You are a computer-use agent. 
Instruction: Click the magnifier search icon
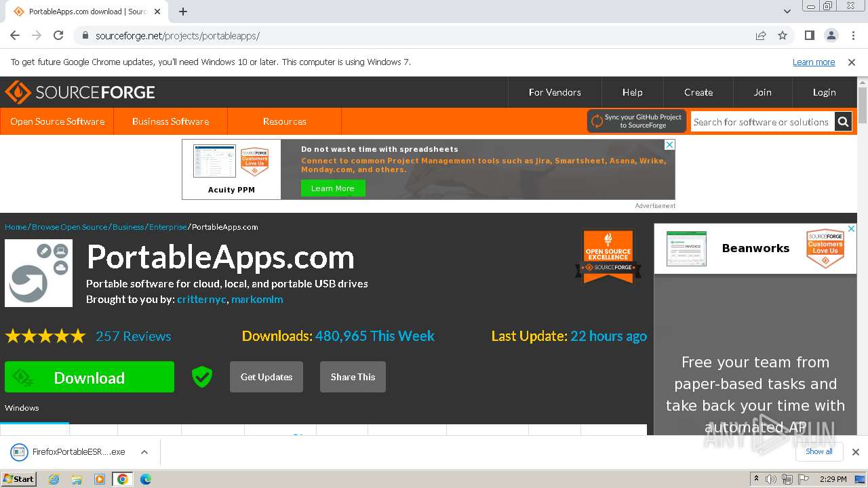coord(843,122)
